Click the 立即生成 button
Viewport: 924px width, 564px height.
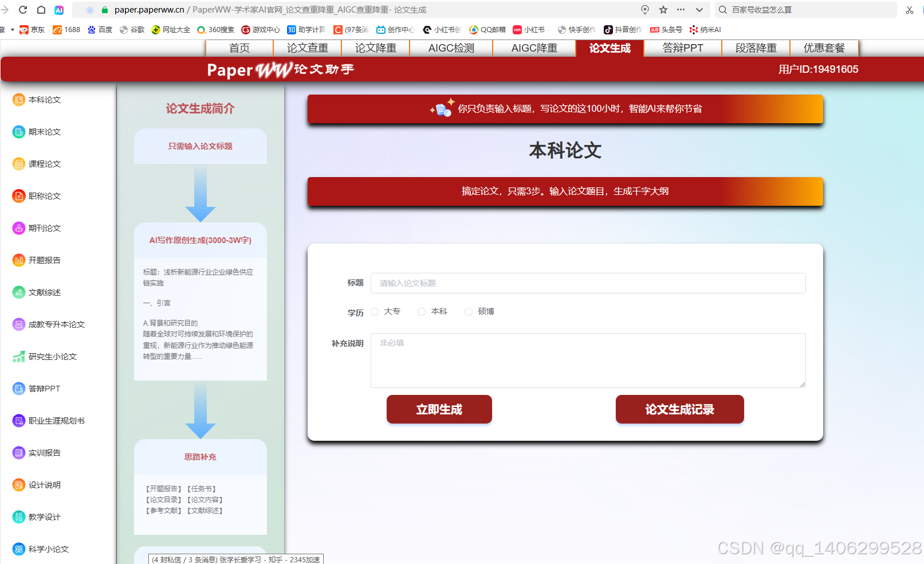pos(439,409)
